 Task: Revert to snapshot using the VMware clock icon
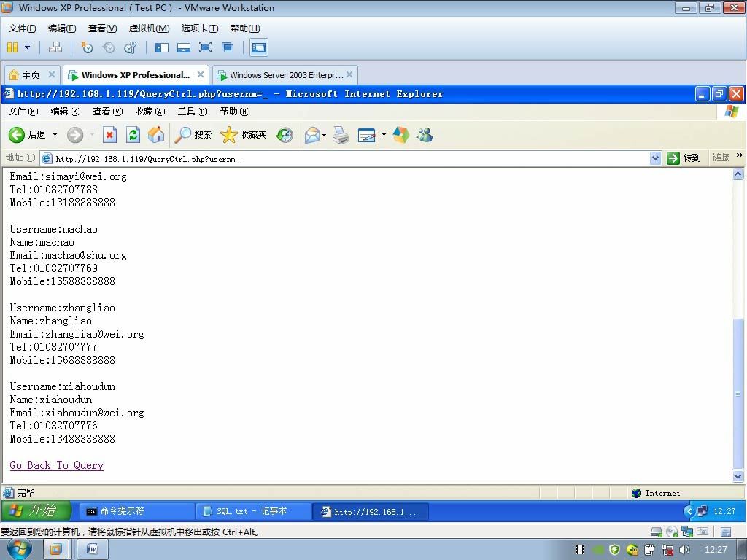109,47
